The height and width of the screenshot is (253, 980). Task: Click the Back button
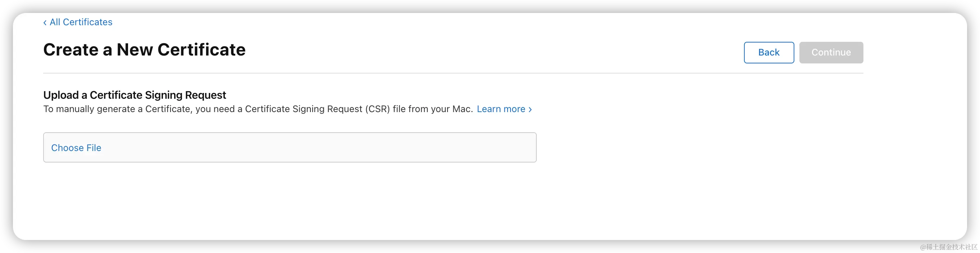(x=769, y=53)
